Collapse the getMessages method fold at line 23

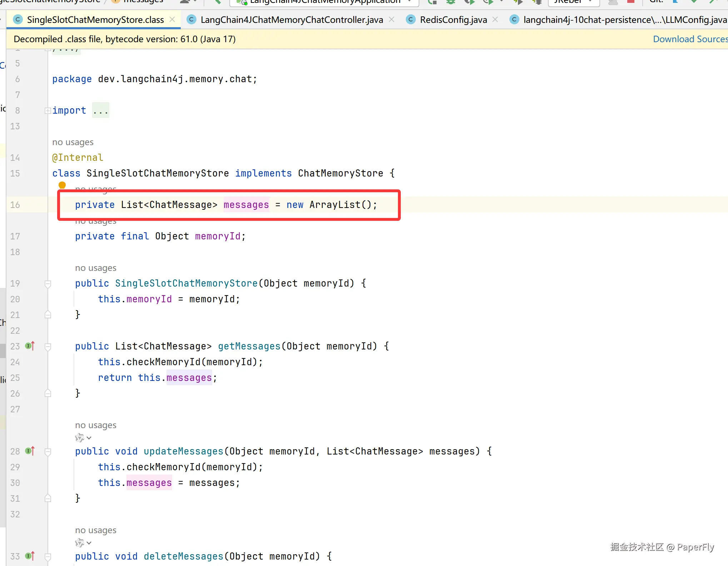(x=48, y=347)
